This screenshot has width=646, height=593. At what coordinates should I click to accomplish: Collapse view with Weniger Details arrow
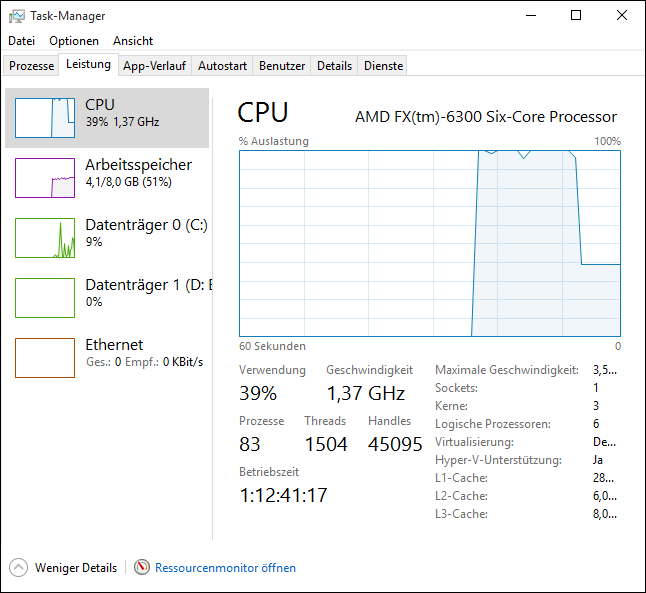(x=19, y=568)
